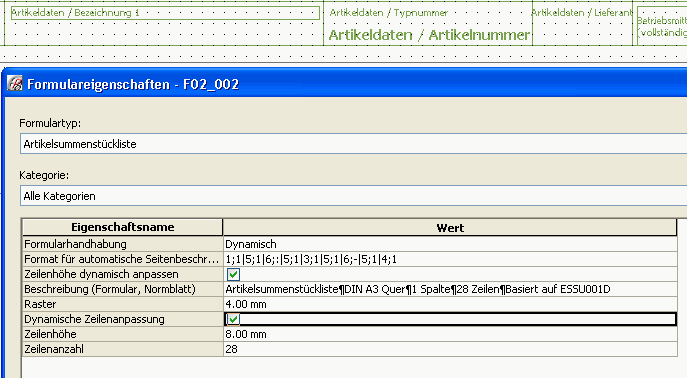Screen dimensions: 687x378
Task: Click the Eigenschaftsname column header
Action: click(123, 227)
